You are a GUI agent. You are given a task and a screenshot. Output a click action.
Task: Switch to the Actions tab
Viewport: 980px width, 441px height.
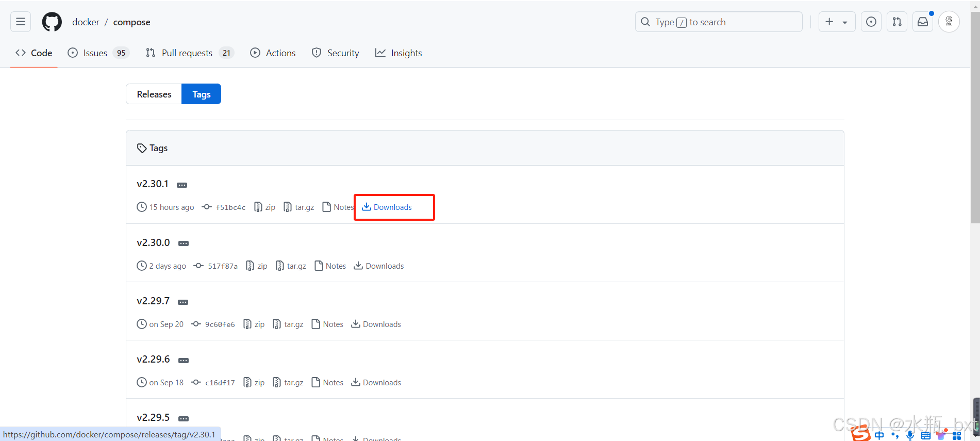273,53
